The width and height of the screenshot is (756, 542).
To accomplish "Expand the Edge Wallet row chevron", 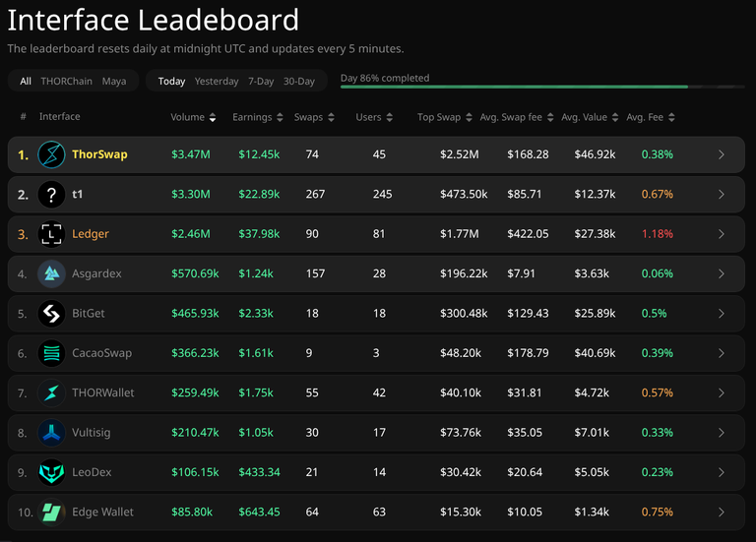I will (x=722, y=512).
